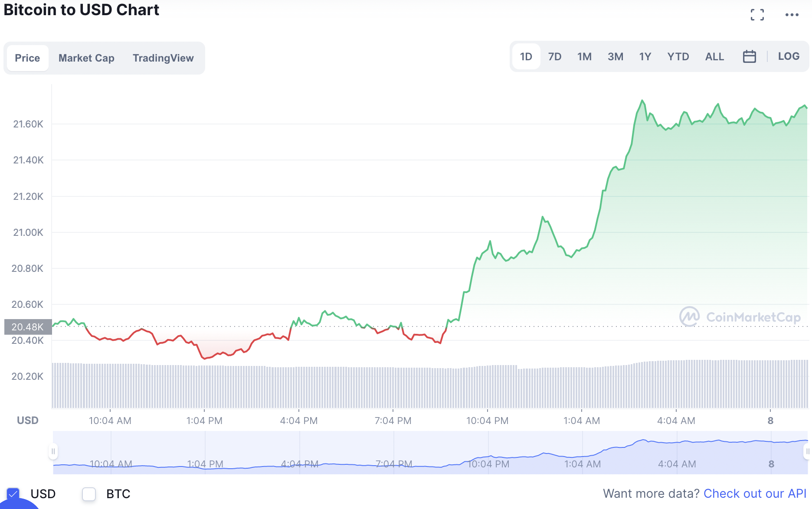Click the 4:04 PM x-axis label
The height and width of the screenshot is (509, 812).
tap(299, 421)
